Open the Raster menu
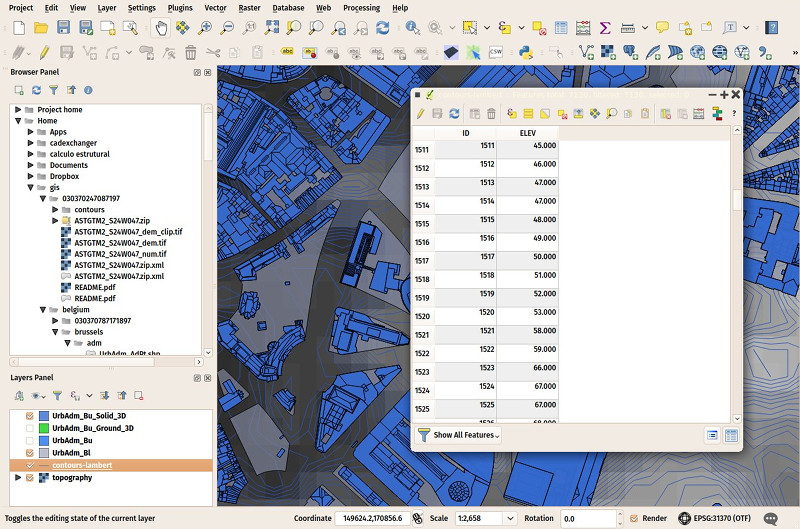Image resolution: width=800 pixels, height=529 pixels. coord(249,8)
